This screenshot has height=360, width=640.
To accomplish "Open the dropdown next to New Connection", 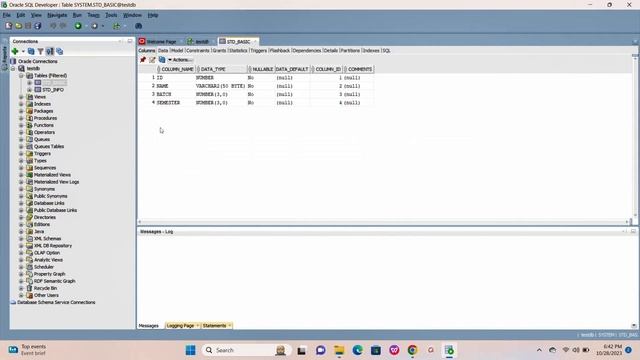I will pos(23,51).
